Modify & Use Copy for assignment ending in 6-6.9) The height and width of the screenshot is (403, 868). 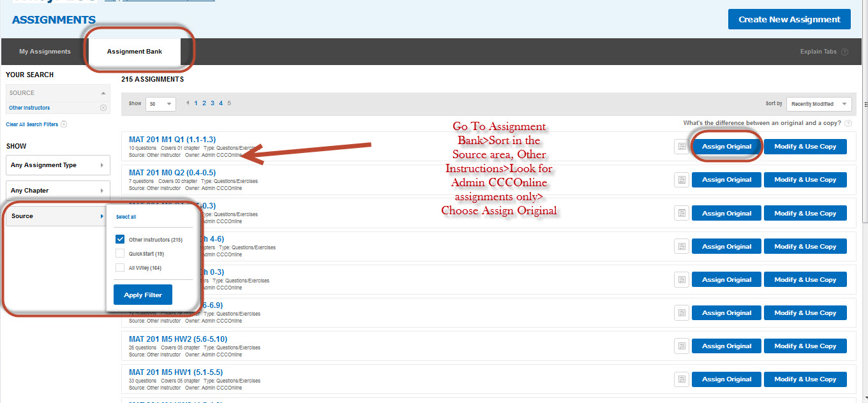tap(805, 312)
